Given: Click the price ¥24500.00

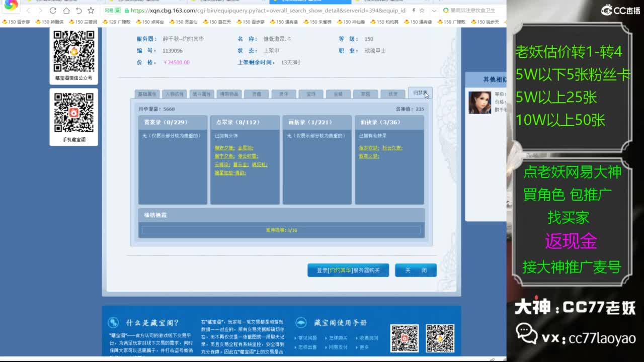Looking at the screenshot, I should click(x=177, y=63).
